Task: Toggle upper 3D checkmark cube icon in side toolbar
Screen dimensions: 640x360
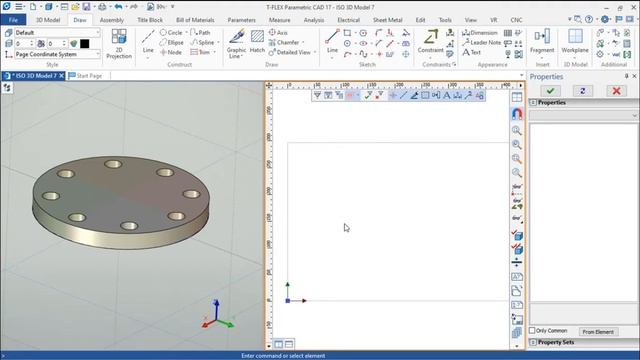Action: 517,235
